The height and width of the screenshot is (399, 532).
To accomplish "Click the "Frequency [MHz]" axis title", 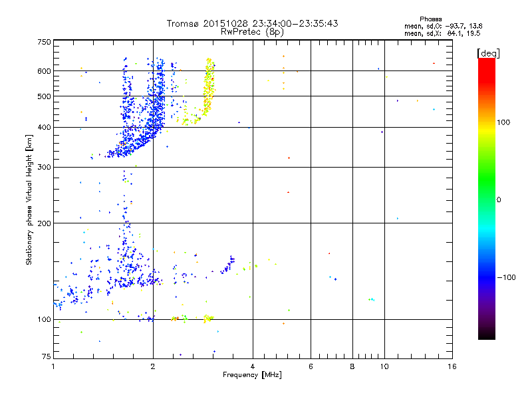I will (252, 375).
